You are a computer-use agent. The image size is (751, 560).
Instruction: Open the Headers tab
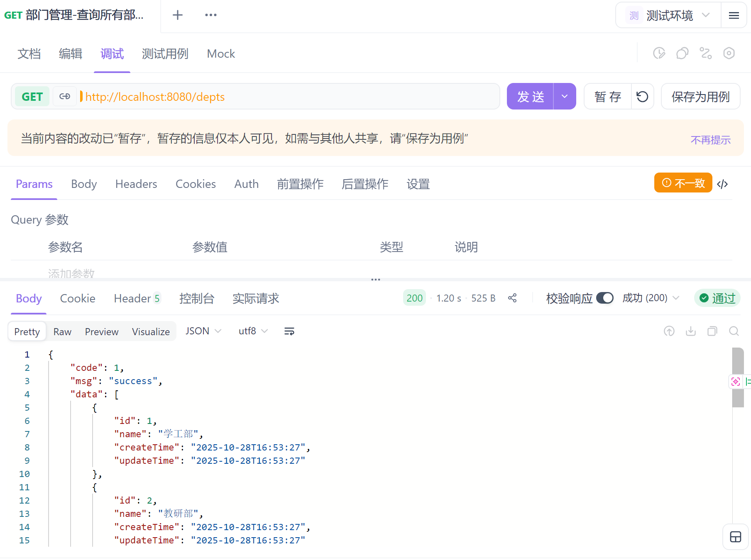click(x=136, y=184)
